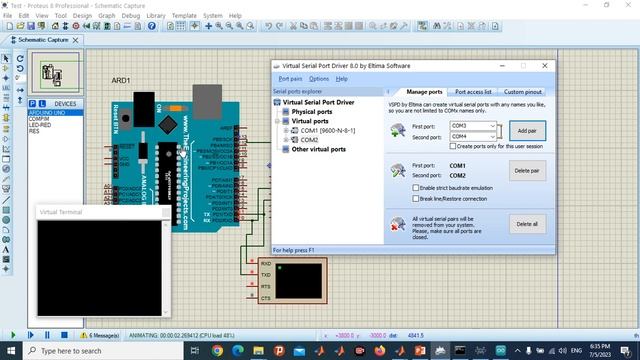The image size is (640, 360).
Task: Click the X-Mirror horizontal flip icon
Action: pos(20,90)
